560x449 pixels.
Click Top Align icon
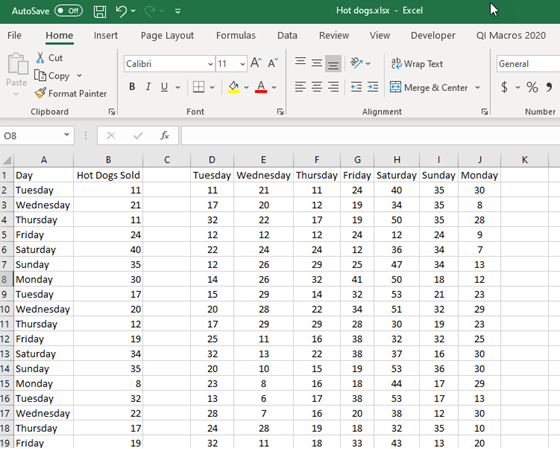(300, 63)
